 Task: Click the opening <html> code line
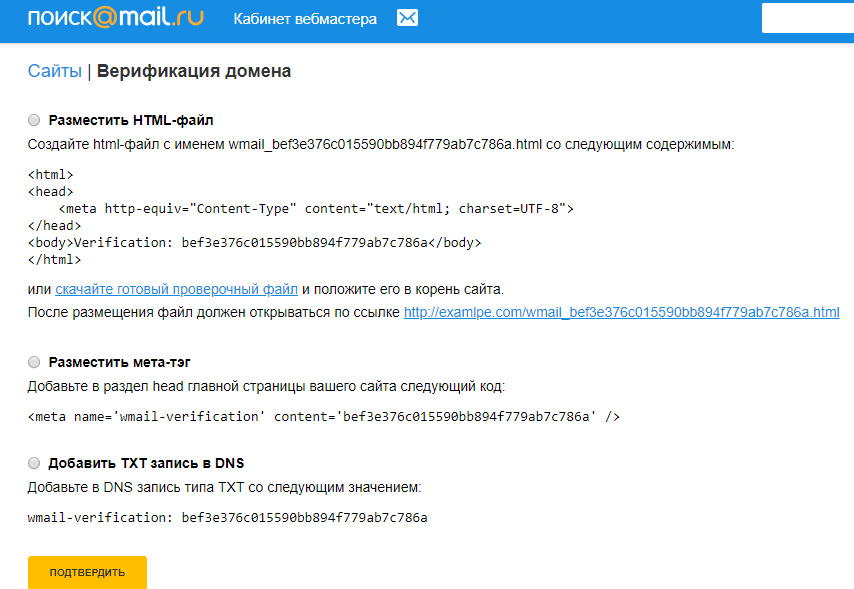tap(50, 175)
